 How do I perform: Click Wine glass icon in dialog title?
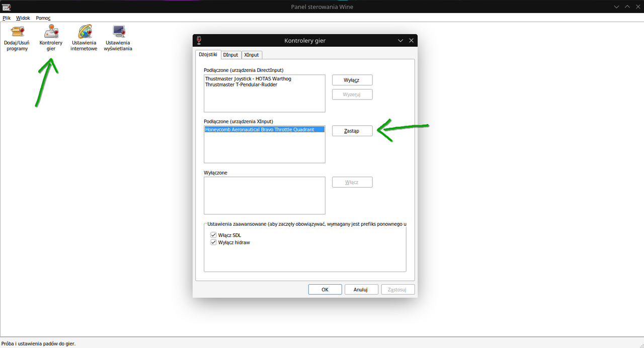[200, 41]
